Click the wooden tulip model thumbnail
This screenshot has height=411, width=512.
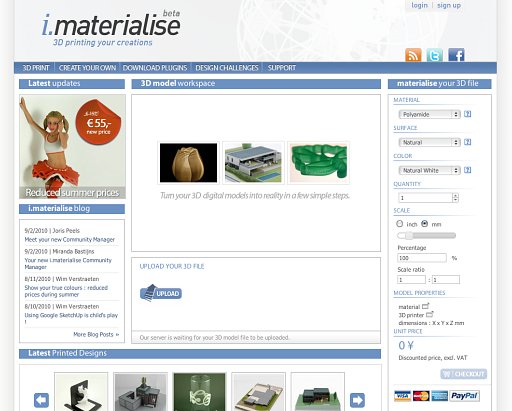[188, 163]
